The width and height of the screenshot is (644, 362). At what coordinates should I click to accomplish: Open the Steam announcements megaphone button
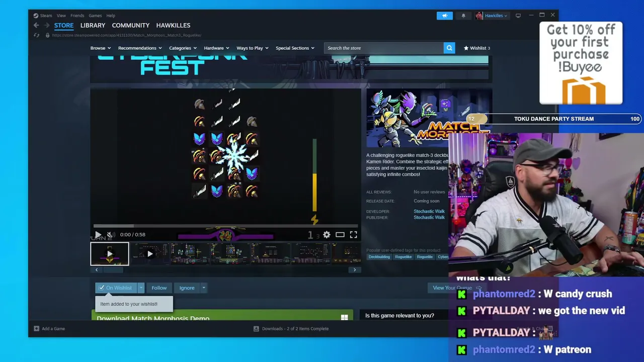tap(445, 16)
